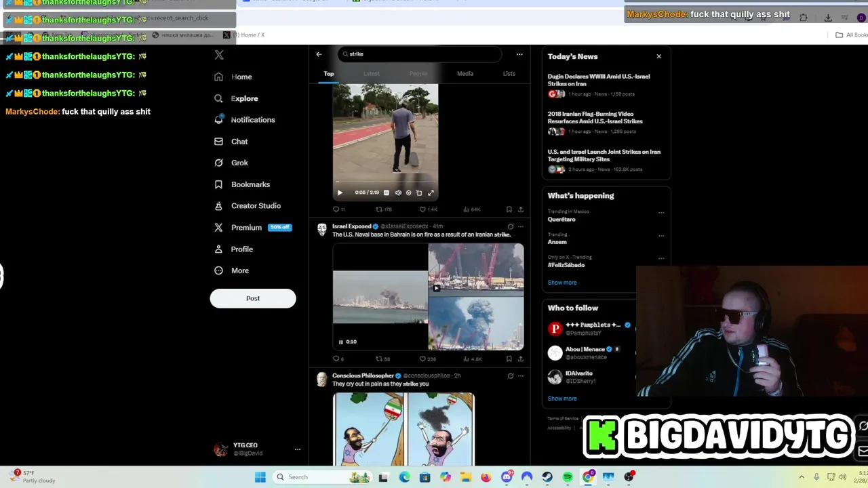Repost the post with 178 reposts
This screenshot has width=868, height=488.
click(384, 209)
